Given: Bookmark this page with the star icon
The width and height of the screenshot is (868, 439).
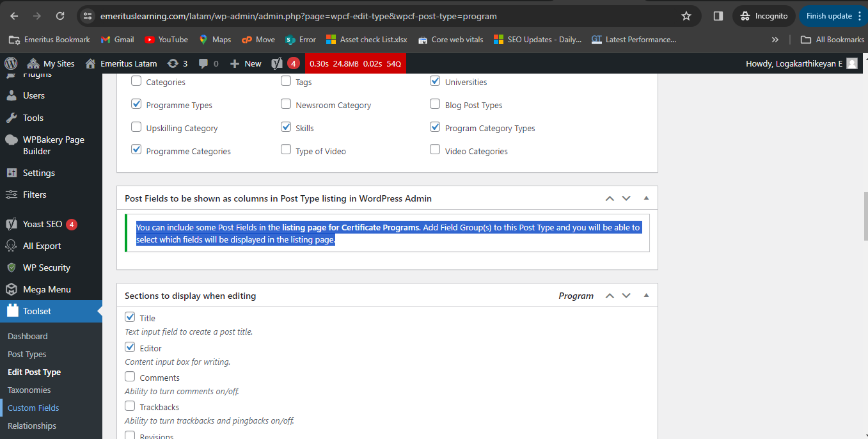Looking at the screenshot, I should 686,16.
